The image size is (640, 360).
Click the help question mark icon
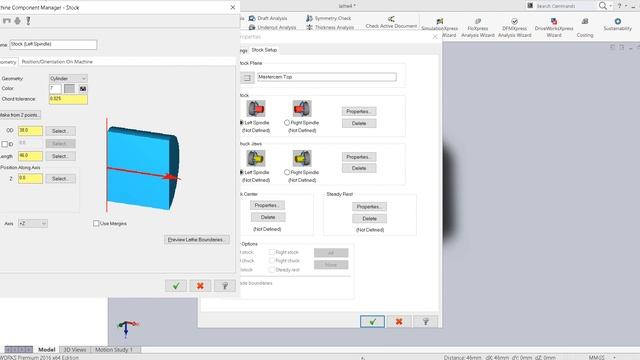click(619, 6)
